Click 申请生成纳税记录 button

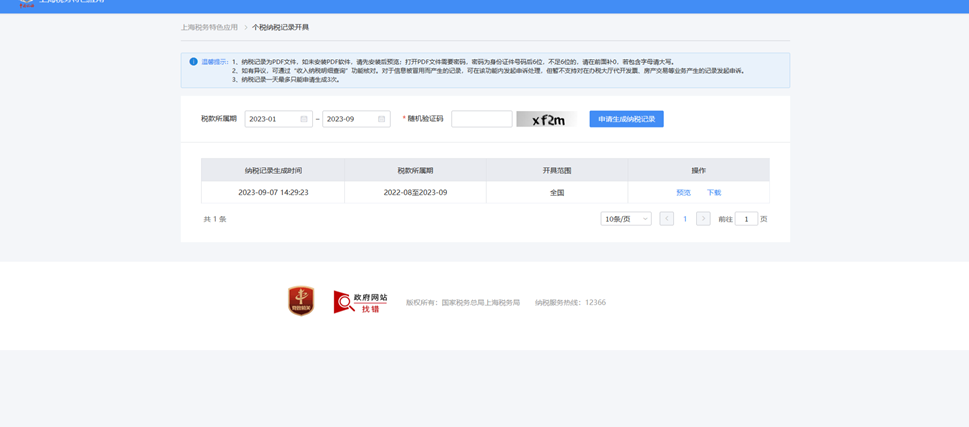[626, 119]
